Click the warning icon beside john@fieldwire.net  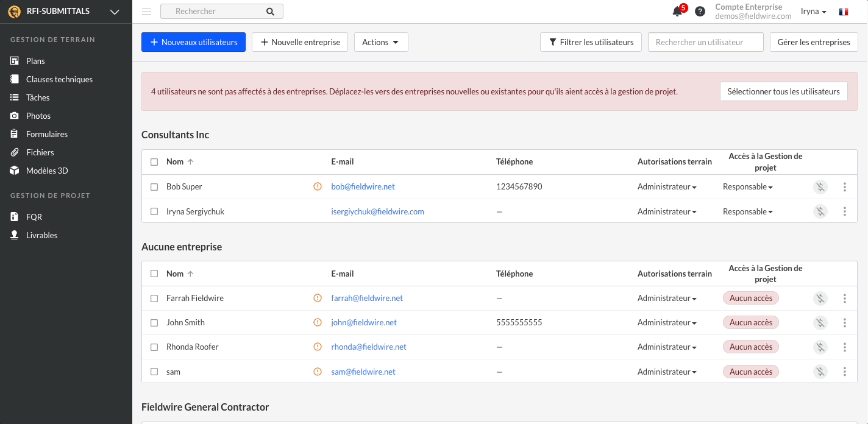point(317,322)
